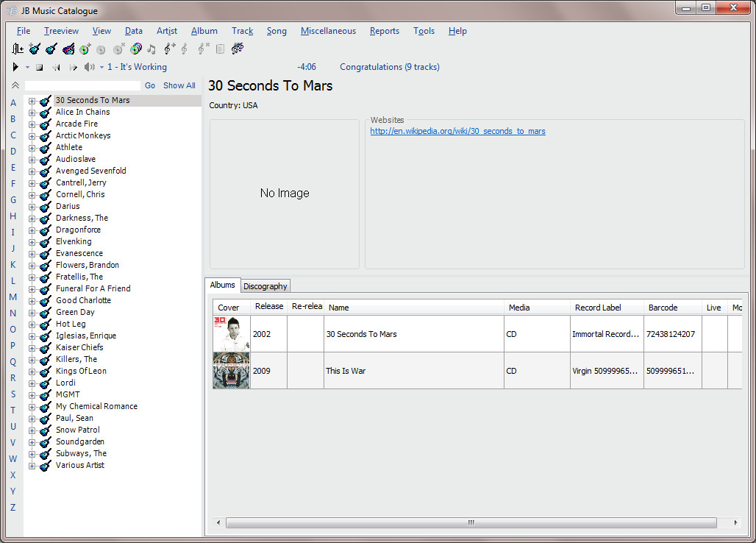Viewport: 756px width, 543px height.
Task: Expand the Dragonforce tree node
Action: click(32, 230)
